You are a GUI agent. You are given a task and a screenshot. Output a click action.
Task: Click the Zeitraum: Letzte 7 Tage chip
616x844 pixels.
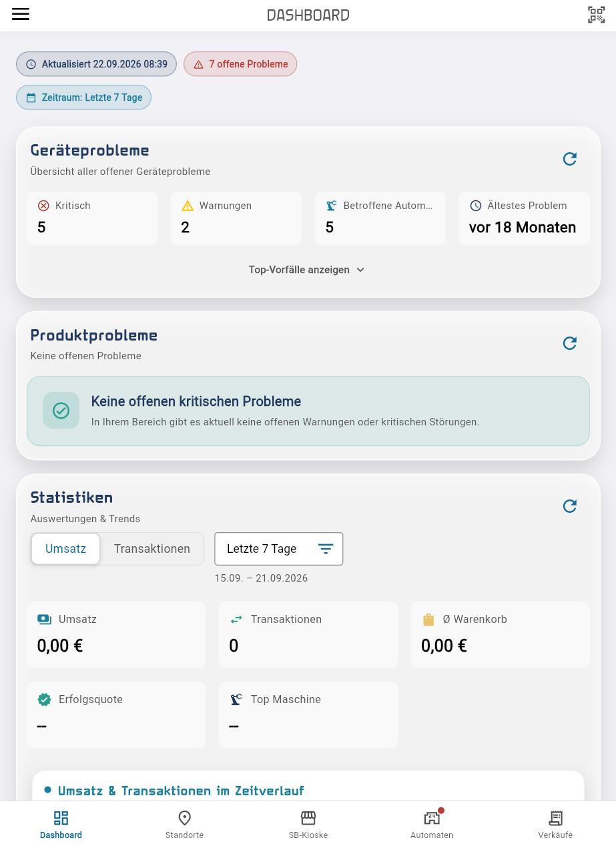tap(84, 97)
